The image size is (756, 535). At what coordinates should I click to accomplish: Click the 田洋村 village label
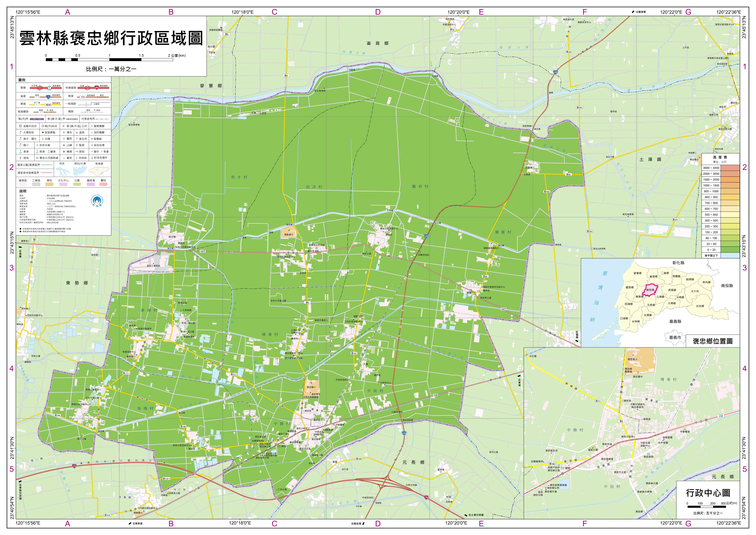click(x=314, y=187)
